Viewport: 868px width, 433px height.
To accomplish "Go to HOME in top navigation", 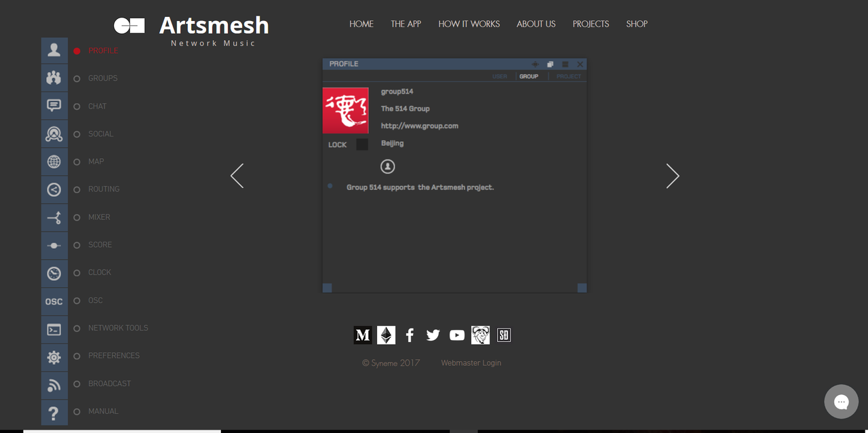I will click(x=361, y=24).
